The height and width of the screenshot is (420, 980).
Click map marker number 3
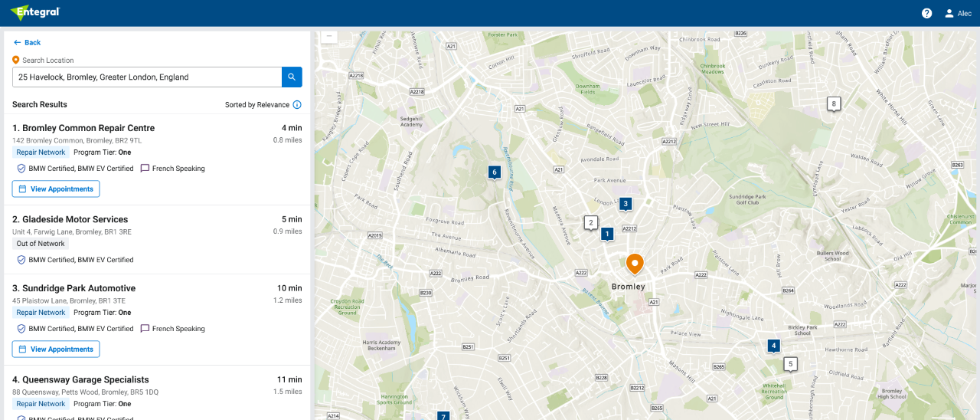coord(626,204)
